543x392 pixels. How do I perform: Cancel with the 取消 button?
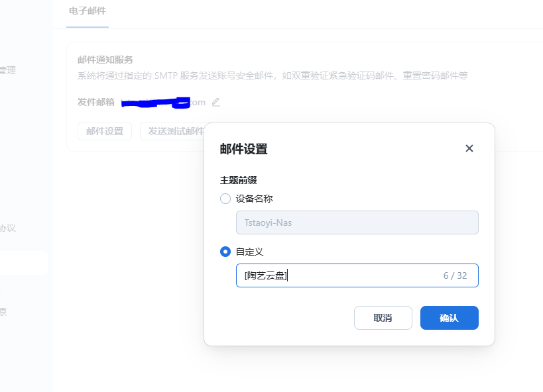[x=383, y=318]
